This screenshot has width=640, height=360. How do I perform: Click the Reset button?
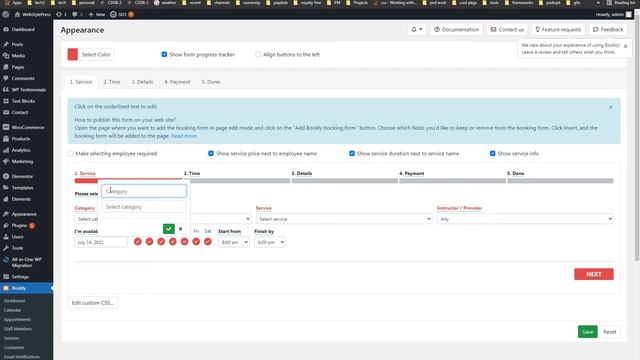tap(610, 332)
